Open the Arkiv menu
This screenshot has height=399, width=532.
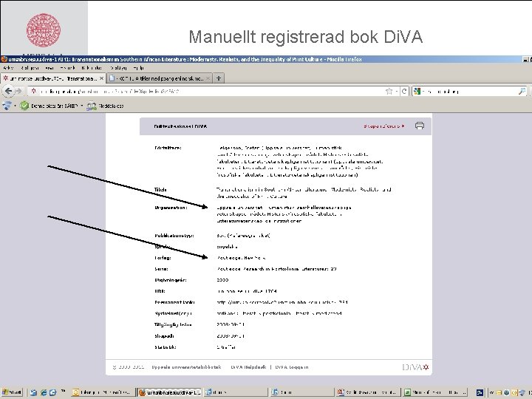coord(8,68)
